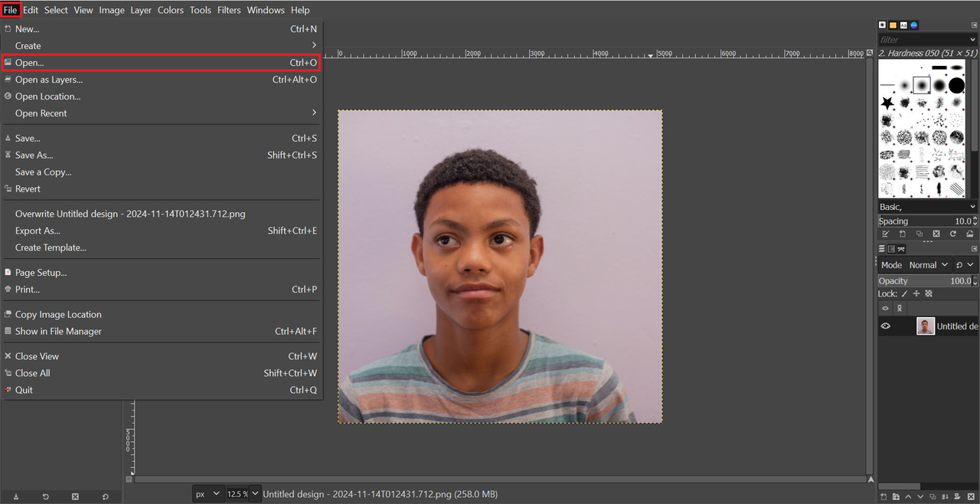Switch to the Channels dock tab icon
Screen dimensions: 980x504
891,249
